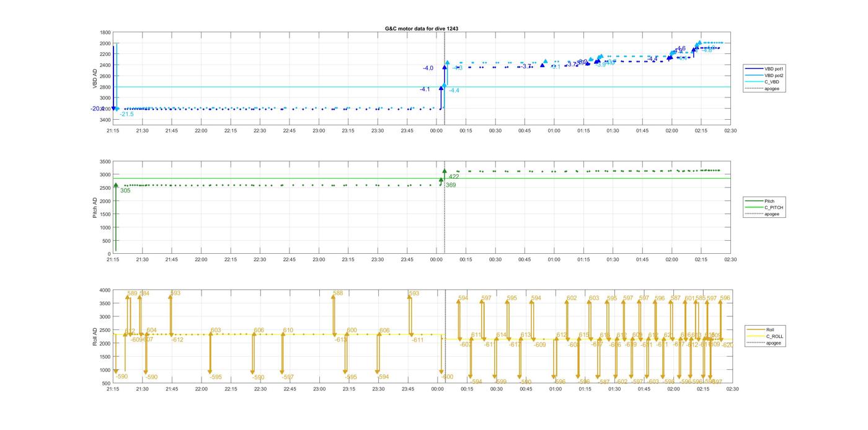Click the '3500' y-axis tick in Pitch plot
This screenshot has height=430, width=868.
click(x=105, y=161)
